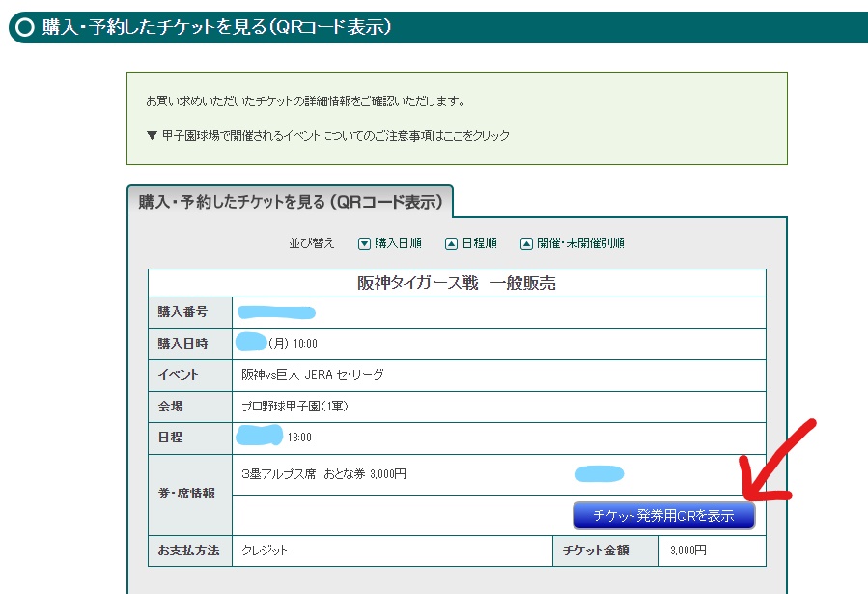The height and width of the screenshot is (594, 868).
Task: Click the 購入日時 row label
Action: click(190, 344)
